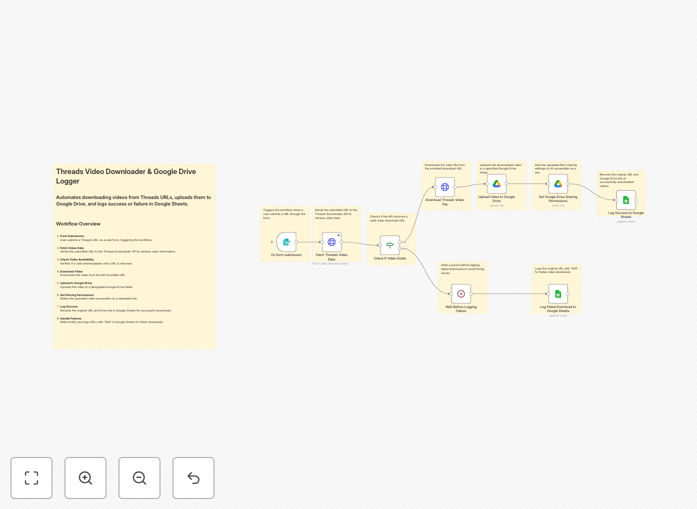The image size is (697, 509).
Task: Select the Wait Before Logging Failure node
Action: pyautogui.click(x=461, y=294)
